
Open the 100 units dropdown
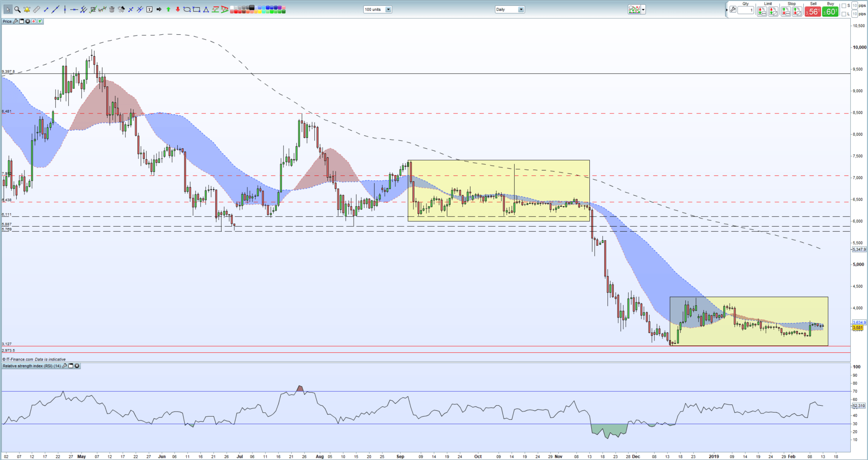point(378,9)
